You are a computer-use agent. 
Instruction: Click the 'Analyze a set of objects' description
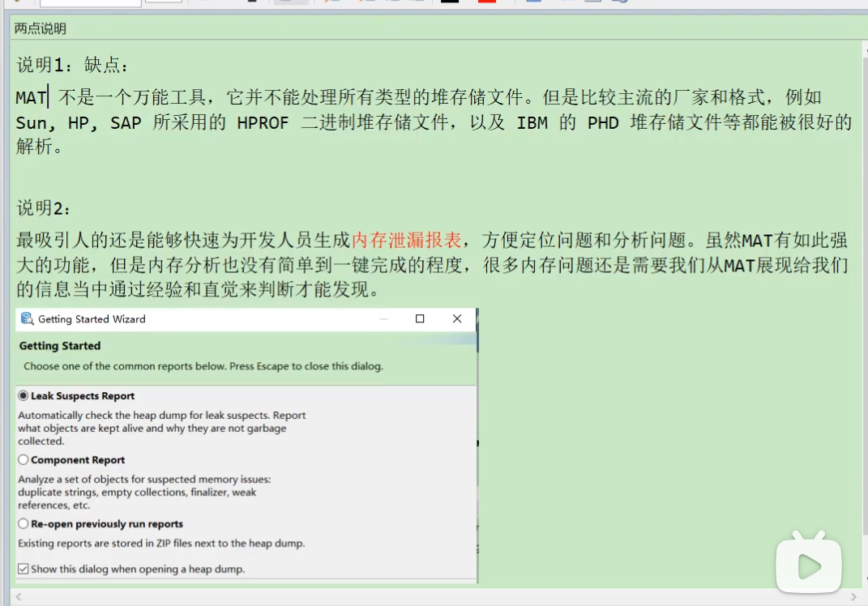coord(144,492)
